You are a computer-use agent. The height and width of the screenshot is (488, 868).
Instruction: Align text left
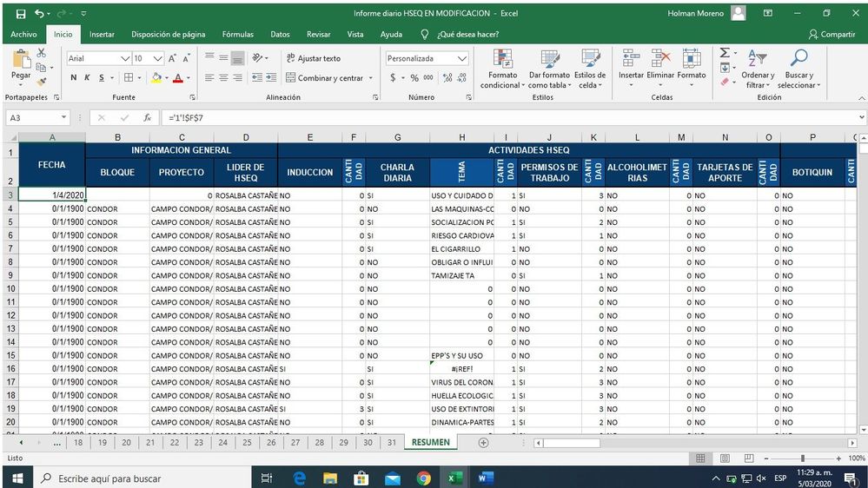(x=209, y=78)
